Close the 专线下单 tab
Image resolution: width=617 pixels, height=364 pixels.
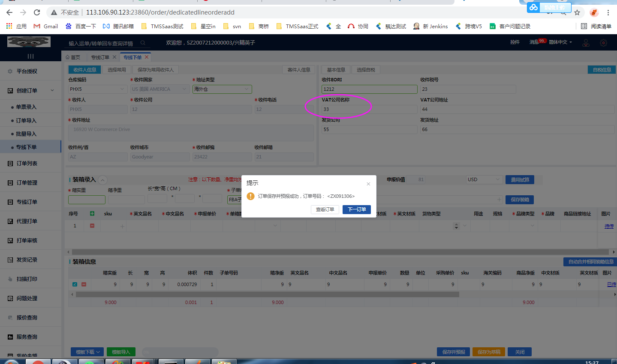pyautogui.click(x=147, y=57)
